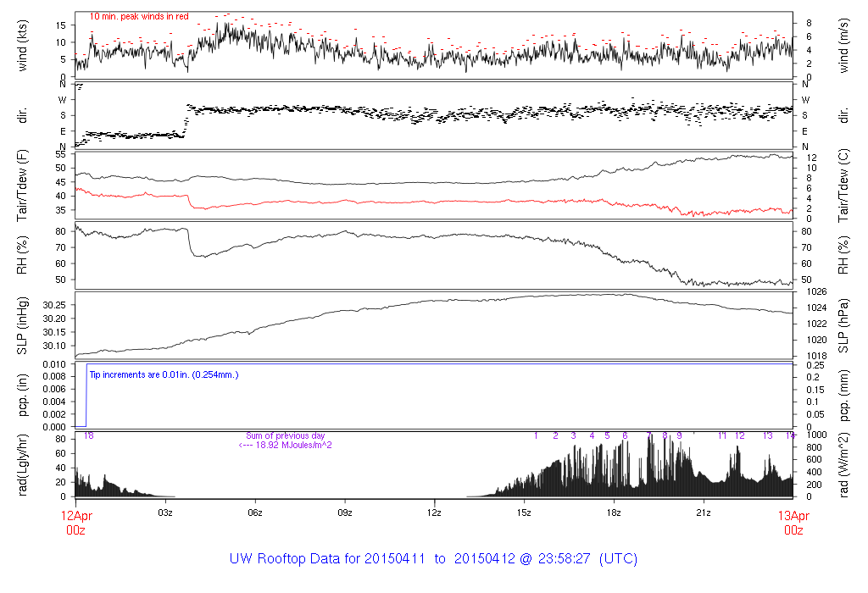Click the '06z' time axis label
This screenshot has width=868, height=593.
(x=255, y=513)
